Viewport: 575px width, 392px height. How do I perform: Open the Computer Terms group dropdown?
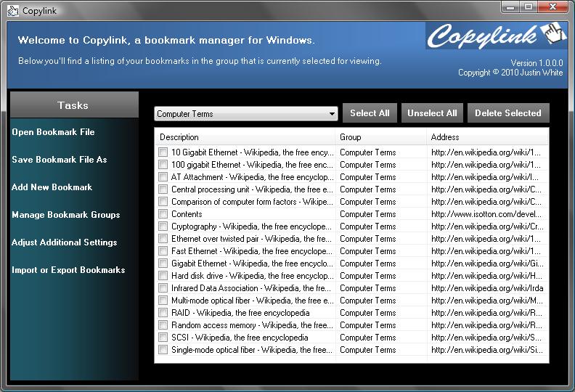click(x=245, y=114)
